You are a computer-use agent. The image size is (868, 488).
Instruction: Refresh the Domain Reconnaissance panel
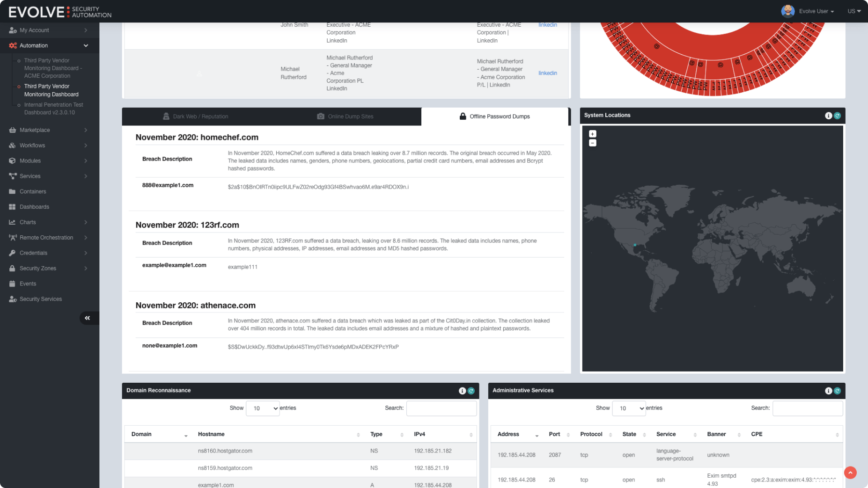point(471,391)
